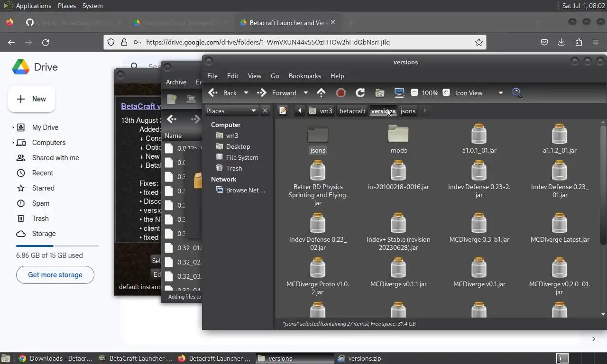The height and width of the screenshot is (364, 607).
Task: Select MCDiverge Proto v1.0.2.jar file
Action: click(x=318, y=277)
